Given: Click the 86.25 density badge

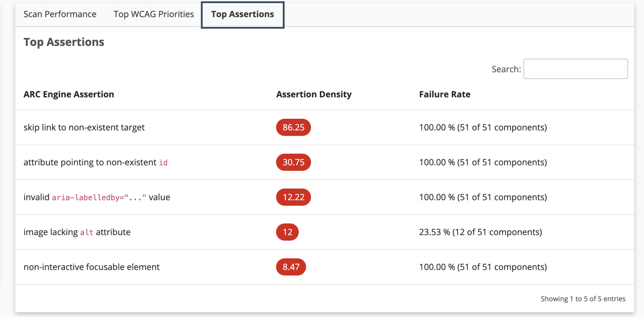Looking at the screenshot, I should [293, 127].
